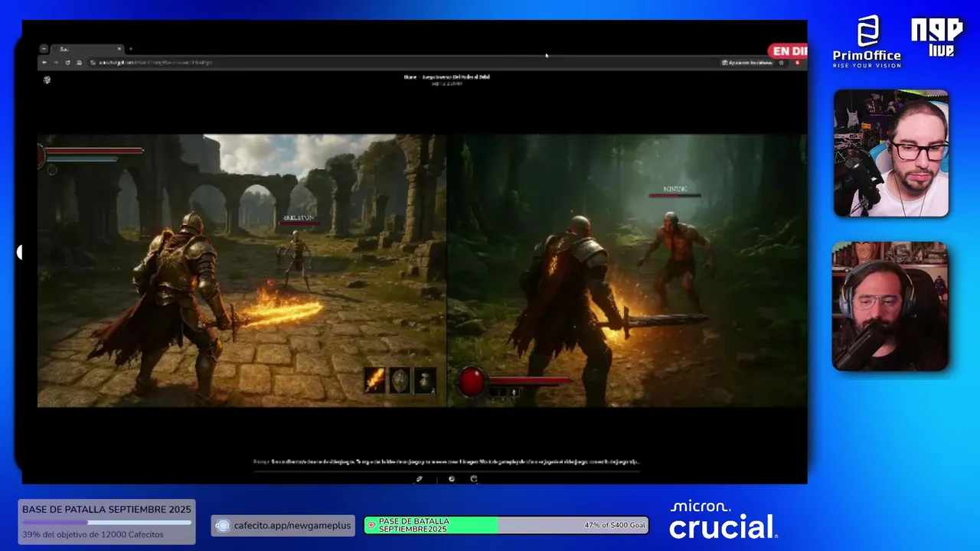
Task: Click the '39% del objetivo de 12000 Cafecitos' text
Action: coord(93,534)
